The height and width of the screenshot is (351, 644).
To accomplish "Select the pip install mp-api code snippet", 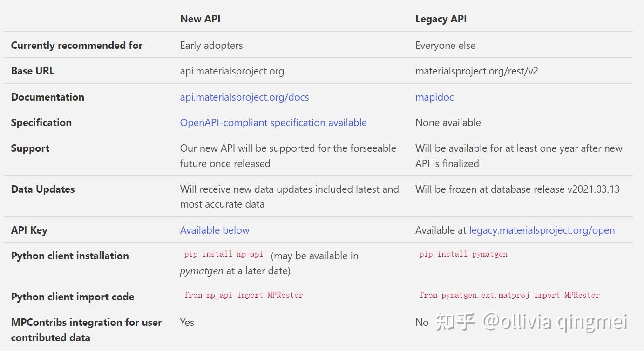I will pos(221,254).
